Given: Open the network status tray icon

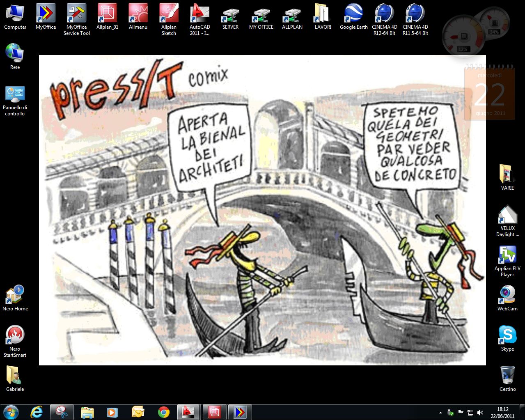Looking at the screenshot, I should point(470,412).
